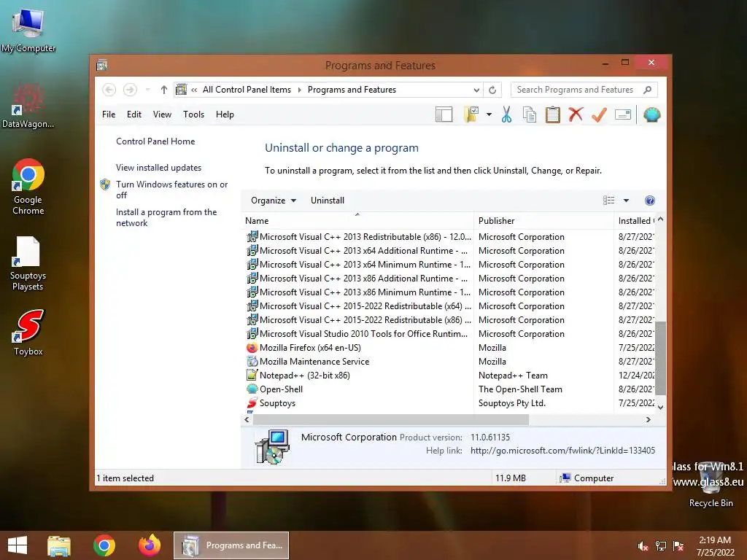Open Google Chrome desktop shortcut
The width and height of the screenshot is (747, 560).
pyautogui.click(x=28, y=186)
